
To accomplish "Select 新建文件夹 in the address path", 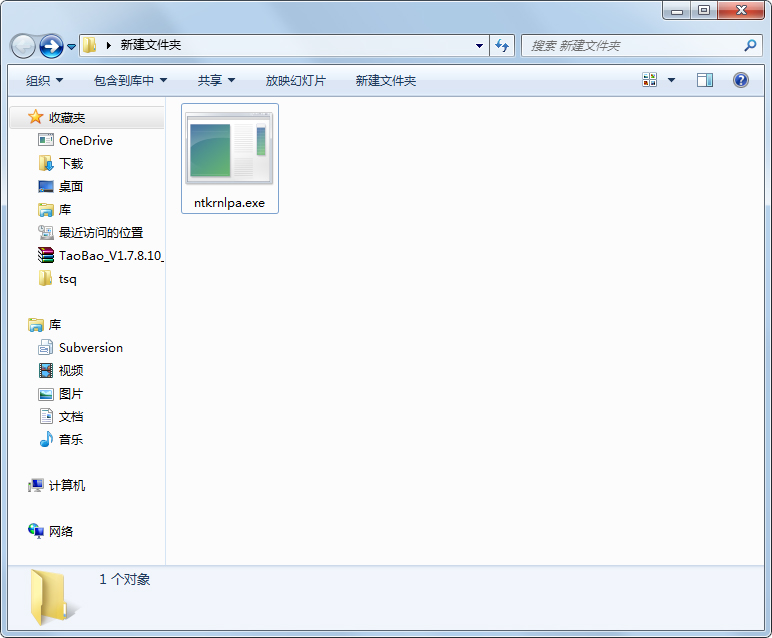I will pyautogui.click(x=151, y=45).
